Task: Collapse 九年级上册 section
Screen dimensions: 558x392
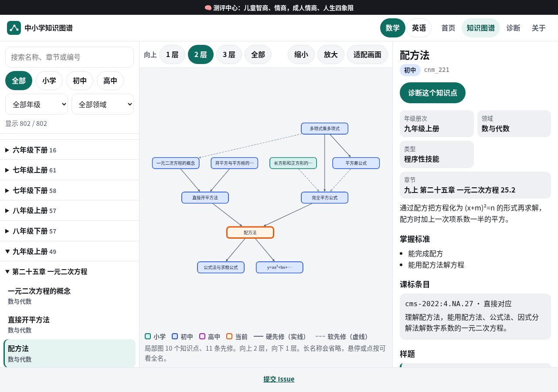Action: pyautogui.click(x=69, y=251)
